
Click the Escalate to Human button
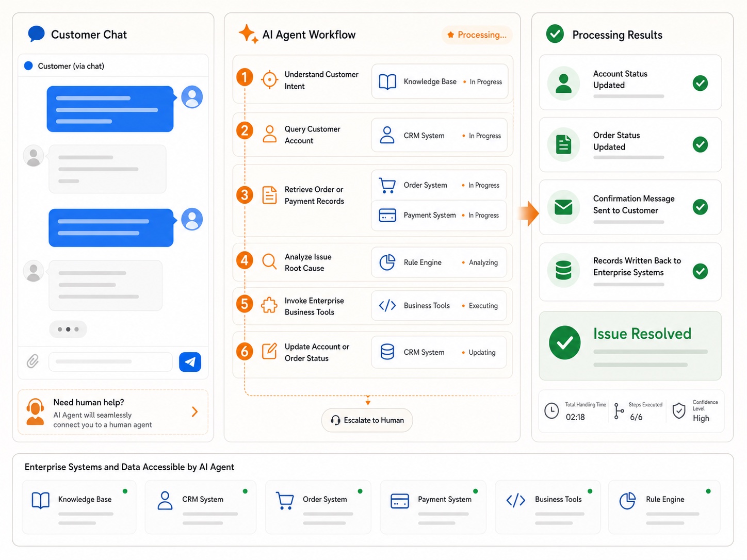(367, 420)
